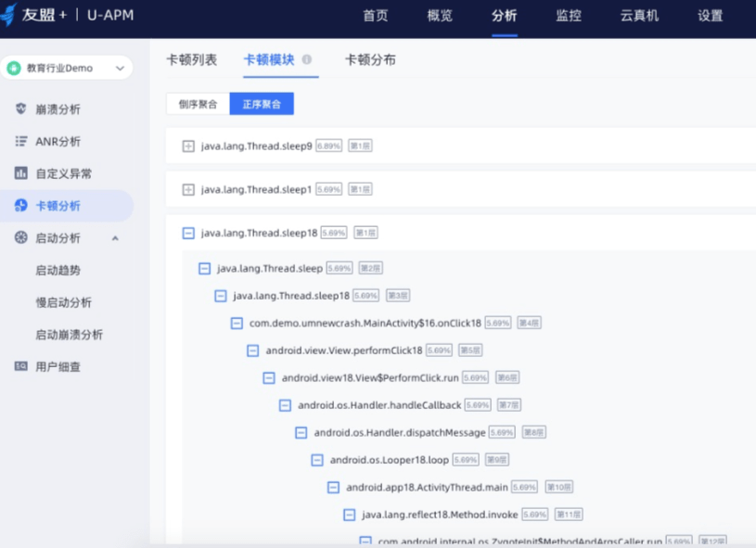The height and width of the screenshot is (548, 756).
Task: Collapse the 启动分析 submenu arrow
Action: [115, 238]
